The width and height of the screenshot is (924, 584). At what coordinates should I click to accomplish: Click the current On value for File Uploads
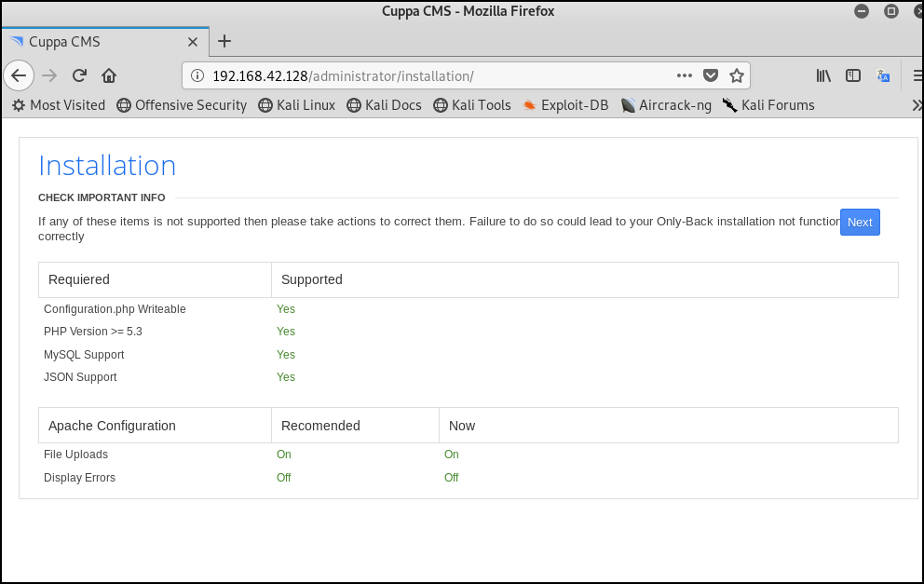click(x=452, y=455)
